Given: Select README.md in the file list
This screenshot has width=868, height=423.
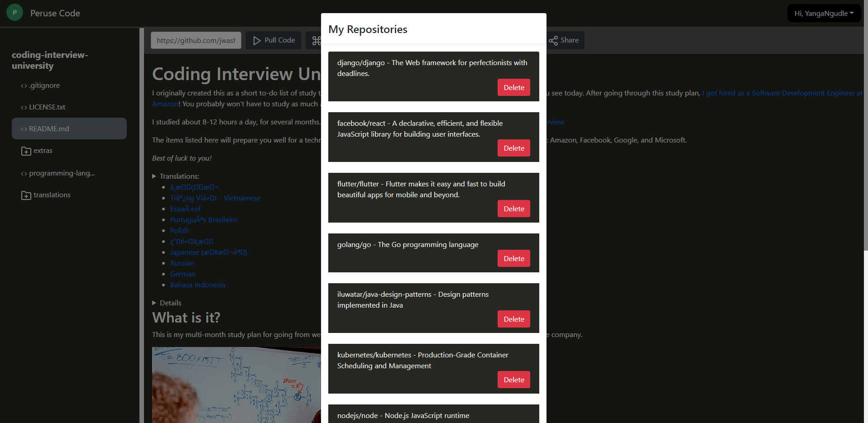Looking at the screenshot, I should click(69, 128).
